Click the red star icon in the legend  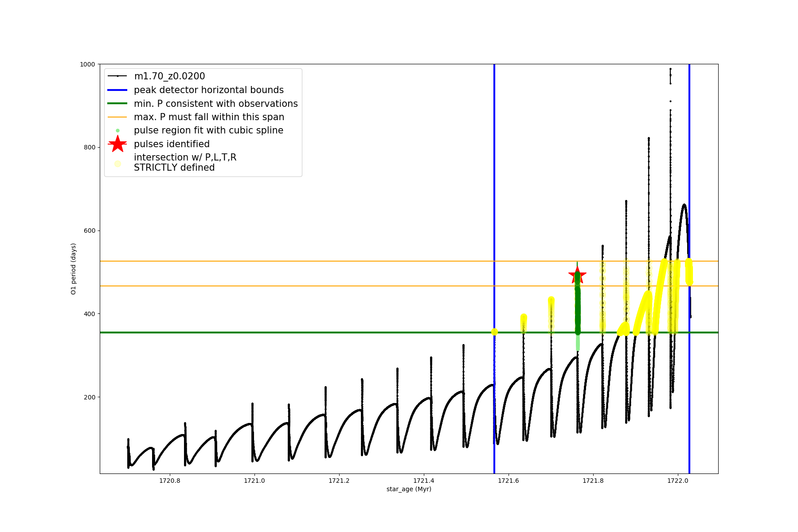click(117, 144)
